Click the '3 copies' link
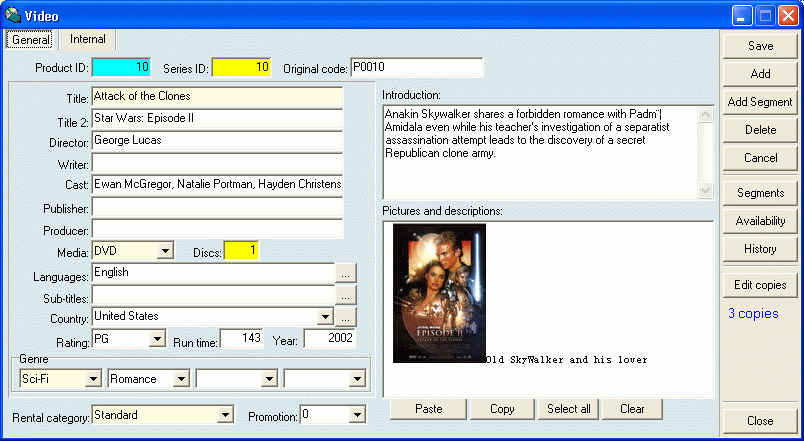Screen dimensions: 804x441 [x=753, y=313]
